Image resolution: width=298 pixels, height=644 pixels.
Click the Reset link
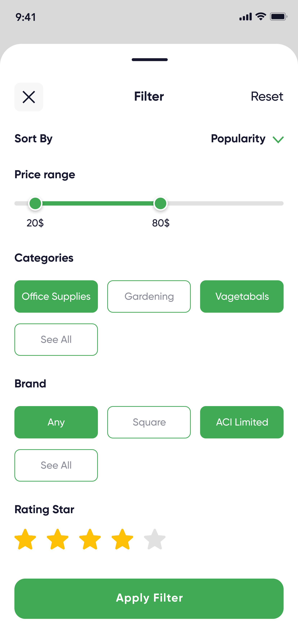(267, 96)
